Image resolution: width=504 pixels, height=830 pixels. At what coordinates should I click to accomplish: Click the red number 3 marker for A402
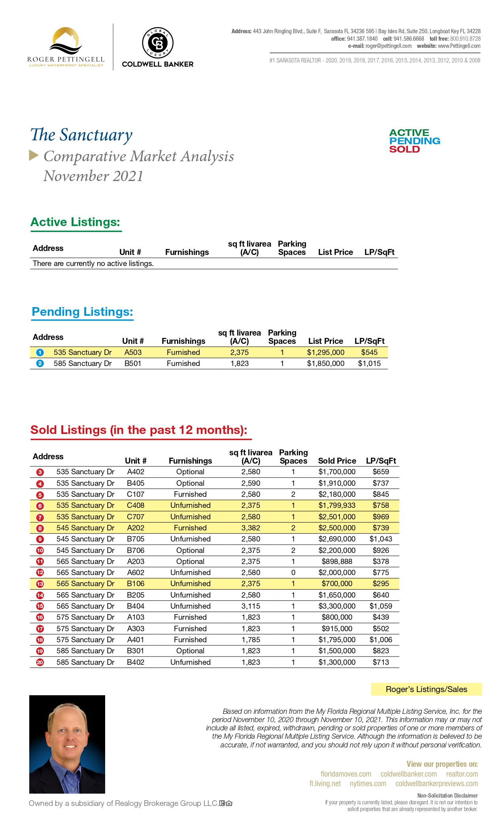[x=40, y=472]
